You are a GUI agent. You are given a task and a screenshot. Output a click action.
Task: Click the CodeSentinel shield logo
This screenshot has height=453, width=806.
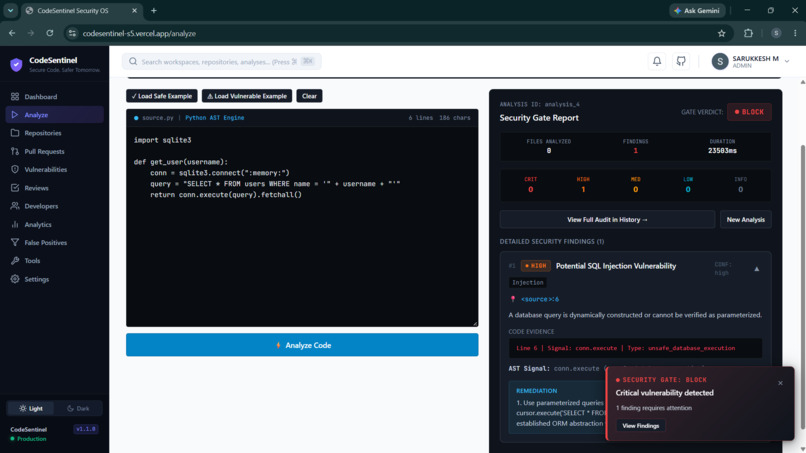pos(16,64)
